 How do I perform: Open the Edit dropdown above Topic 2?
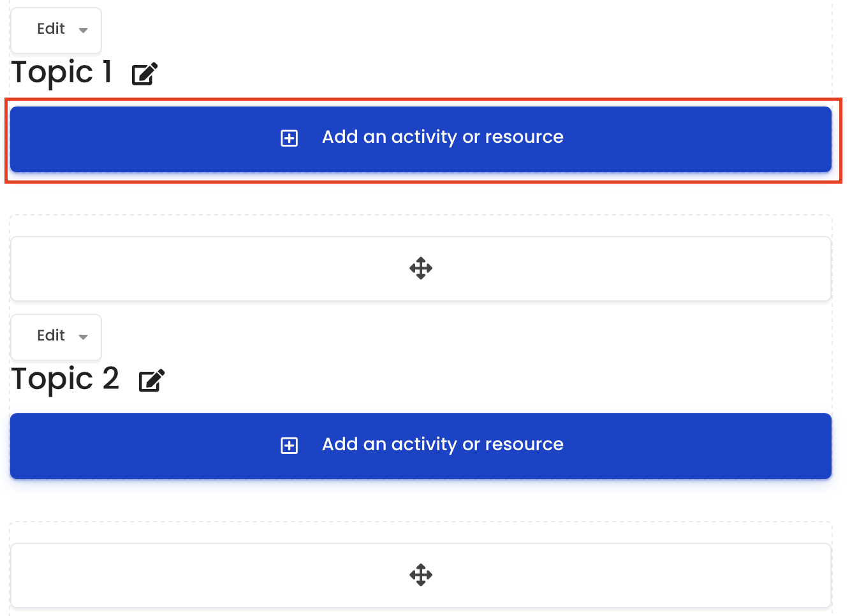pos(56,337)
